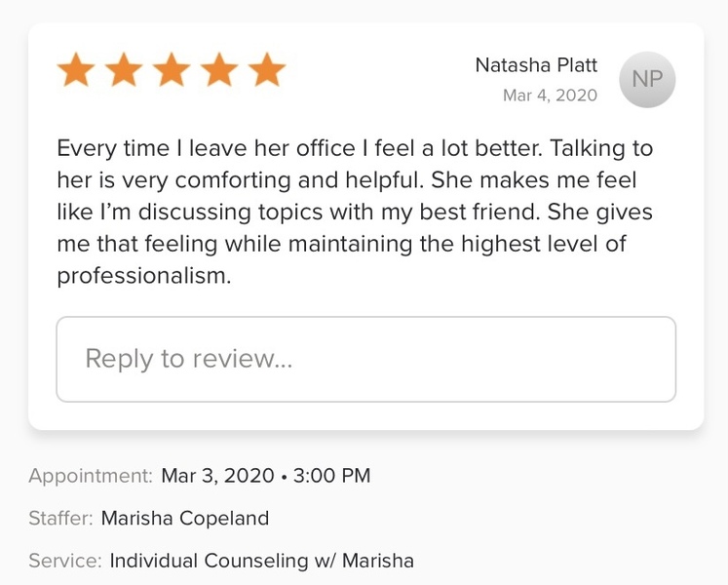The height and width of the screenshot is (585, 728).
Task: Click the review date Mar 4, 2020
Action: pos(550,96)
